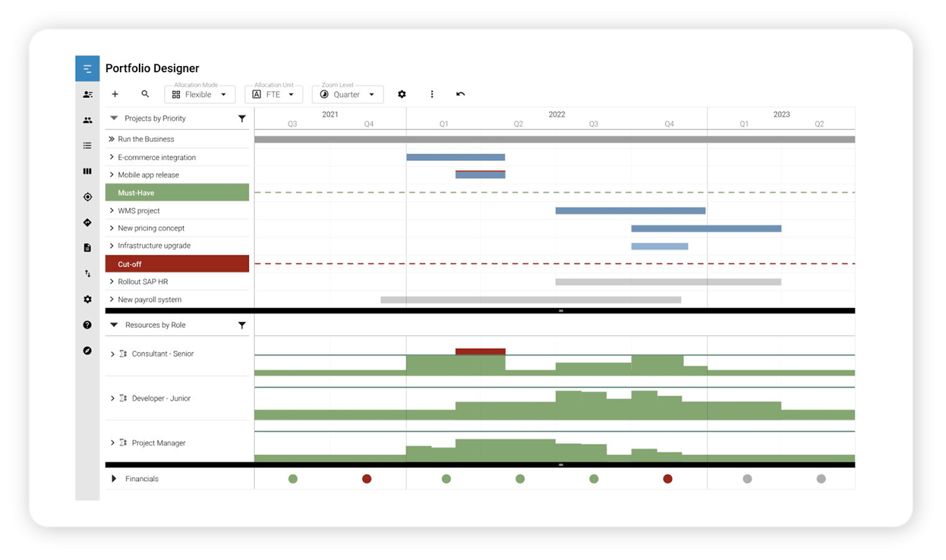Click the red financial status dot under Q4 2022
This screenshot has height=560, width=946.
coord(668,479)
